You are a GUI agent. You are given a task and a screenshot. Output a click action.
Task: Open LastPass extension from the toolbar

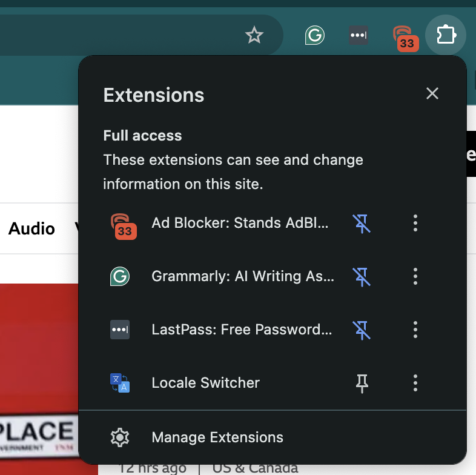(x=359, y=35)
